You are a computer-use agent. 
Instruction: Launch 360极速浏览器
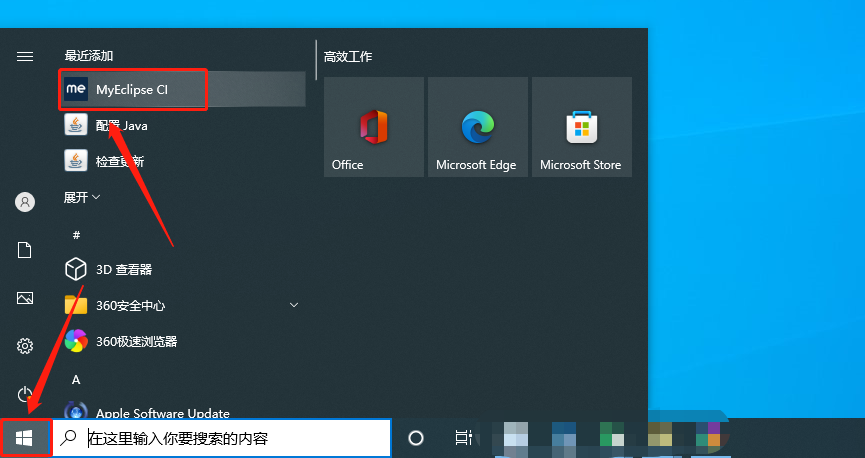[x=182, y=342]
